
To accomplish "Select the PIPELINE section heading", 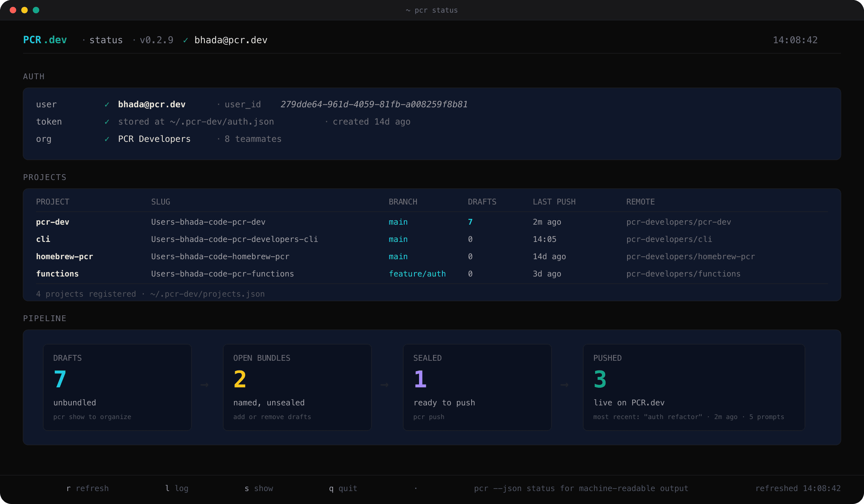I will coord(45,319).
